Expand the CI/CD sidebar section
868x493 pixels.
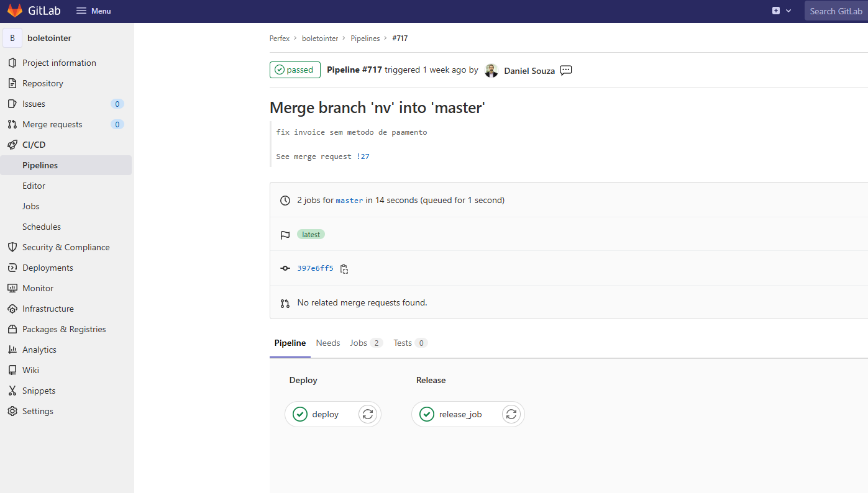(x=34, y=145)
